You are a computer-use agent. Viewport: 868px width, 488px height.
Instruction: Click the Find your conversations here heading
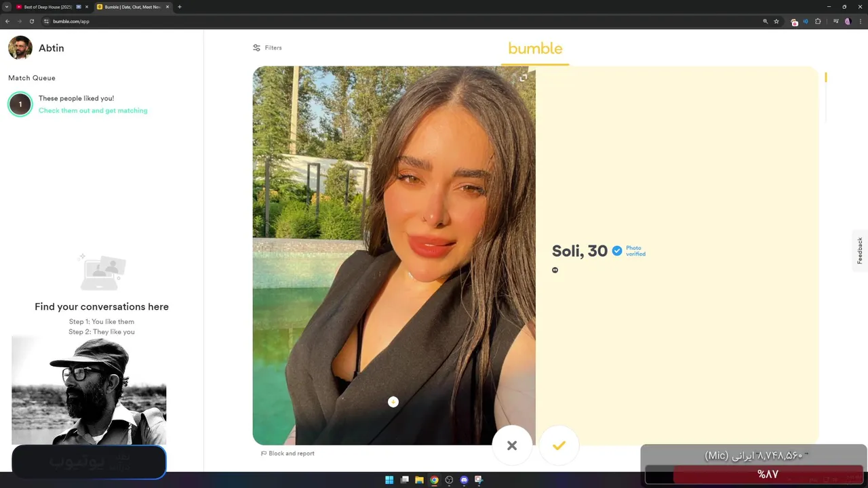(102, 307)
